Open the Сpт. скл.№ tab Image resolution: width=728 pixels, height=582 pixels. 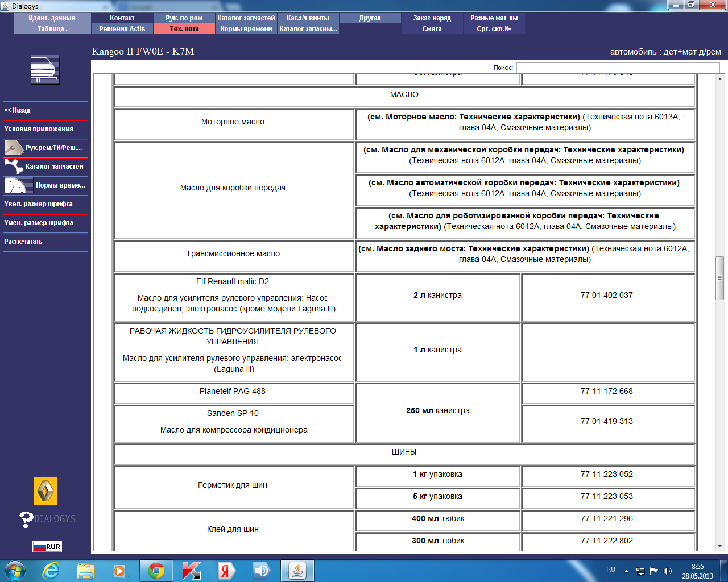[494, 29]
